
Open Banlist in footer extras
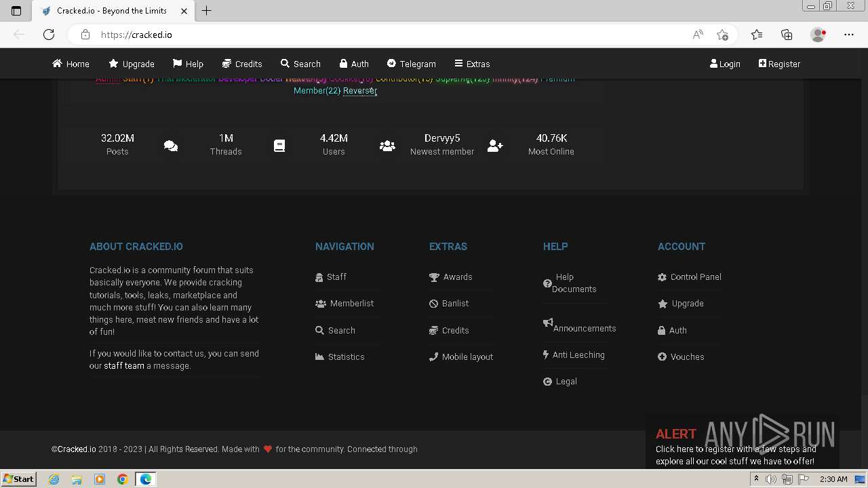(x=449, y=304)
